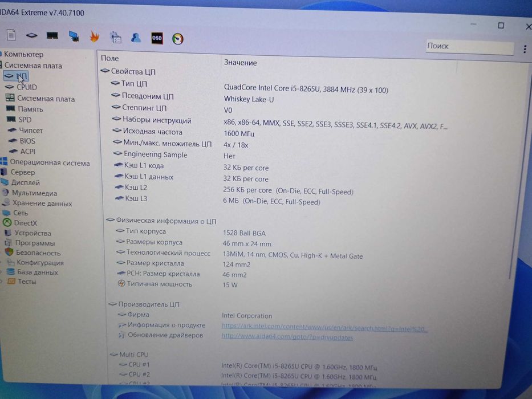Open the three-dot options menu
Image resolution: width=532 pixels, height=399 pixels.
pyautogui.click(x=525, y=49)
